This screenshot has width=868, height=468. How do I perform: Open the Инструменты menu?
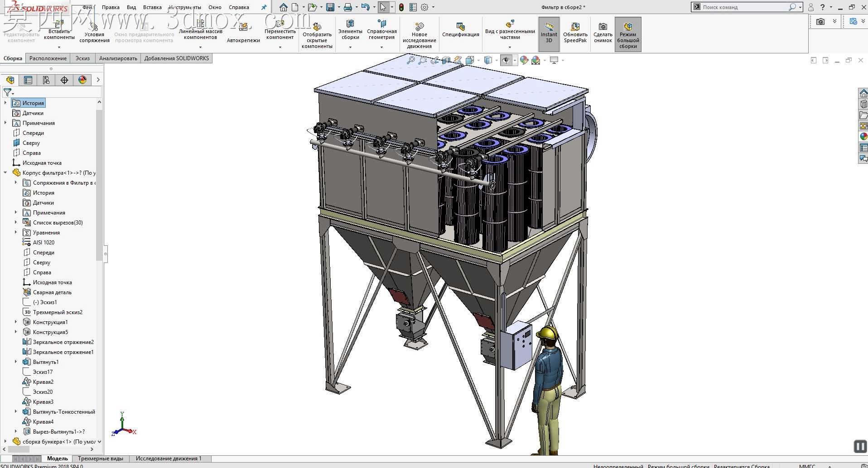184,7
